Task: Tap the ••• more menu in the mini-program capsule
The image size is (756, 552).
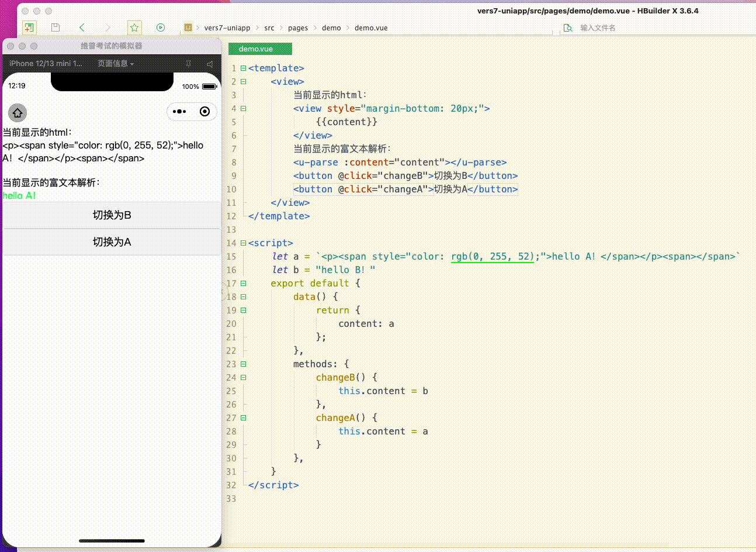Action: coord(179,111)
